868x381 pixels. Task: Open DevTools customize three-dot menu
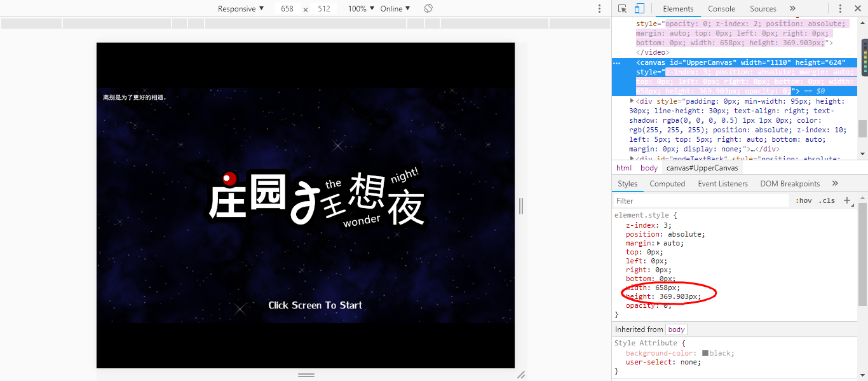[841, 9]
